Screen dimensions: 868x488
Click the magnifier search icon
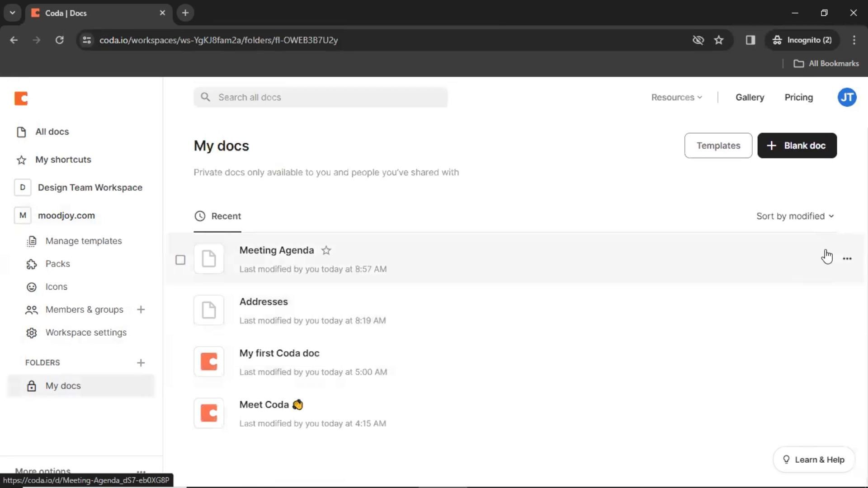tap(205, 97)
